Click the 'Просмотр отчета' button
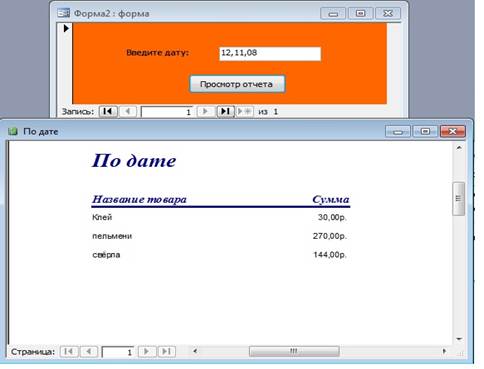484x369 pixels. 237,84
